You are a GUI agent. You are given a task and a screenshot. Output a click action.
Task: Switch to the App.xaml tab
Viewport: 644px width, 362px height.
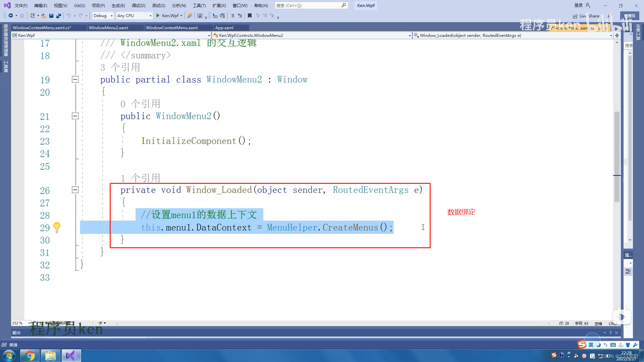[x=231, y=28]
